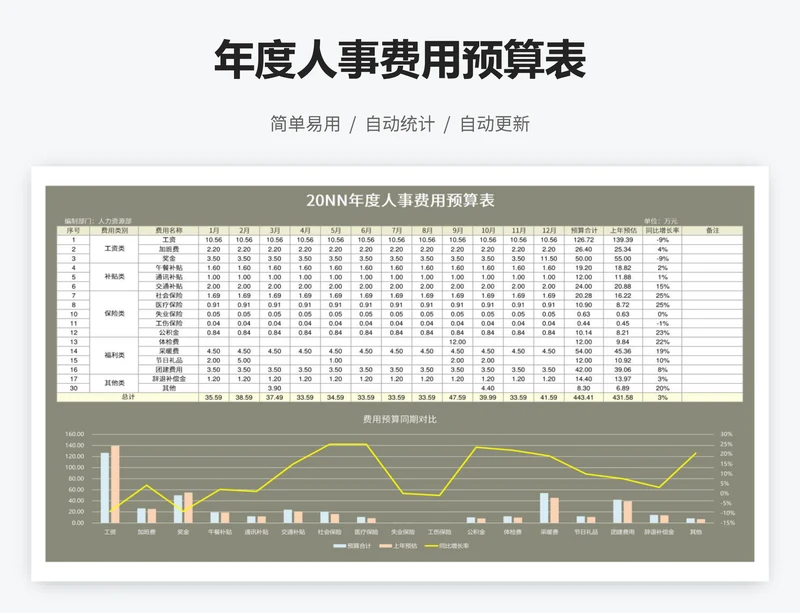This screenshot has width=800, height=613.
Task: Click the 自动统计 subtitle text
Action: [401, 124]
